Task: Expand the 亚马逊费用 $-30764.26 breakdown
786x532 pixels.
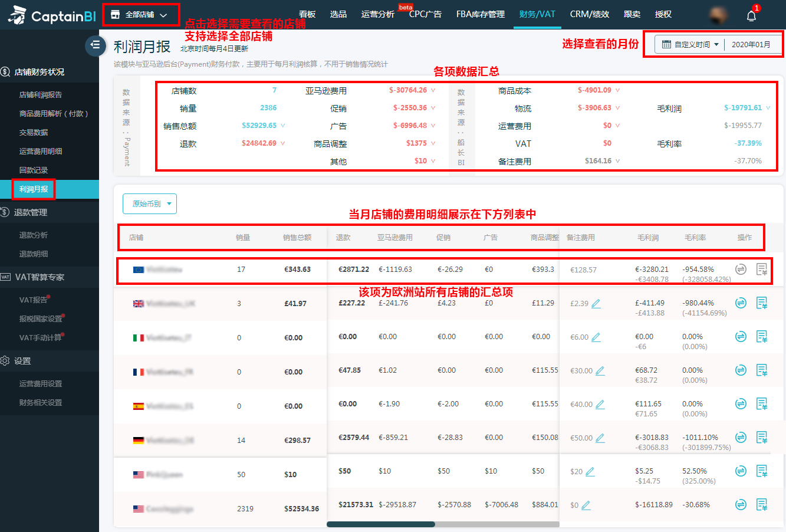Action: coord(433,90)
